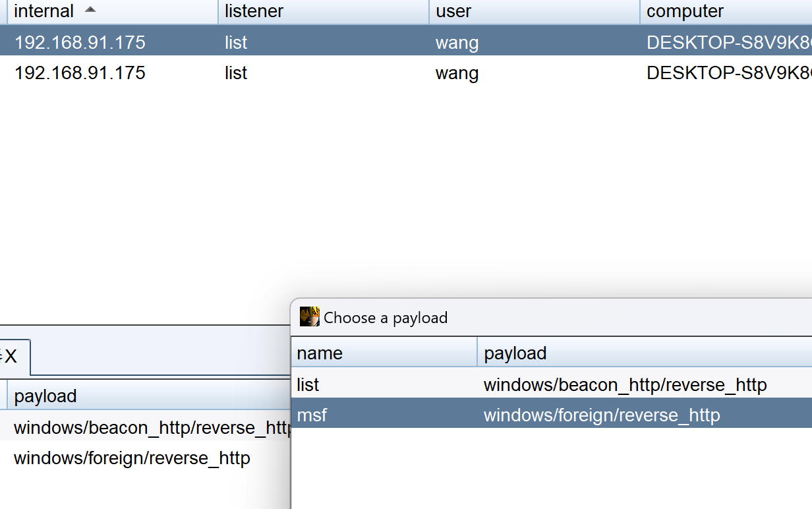Click the user column header
Screen dimensions: 812x509
[x=535, y=11]
